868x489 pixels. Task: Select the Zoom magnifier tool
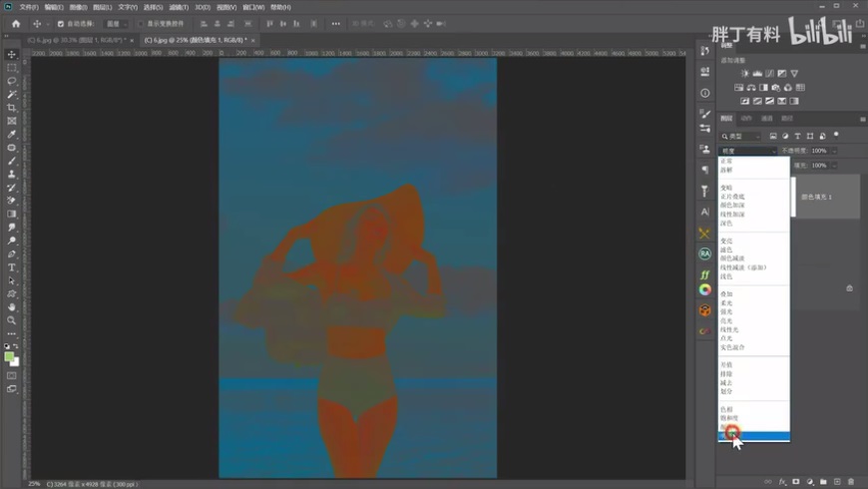(x=12, y=320)
